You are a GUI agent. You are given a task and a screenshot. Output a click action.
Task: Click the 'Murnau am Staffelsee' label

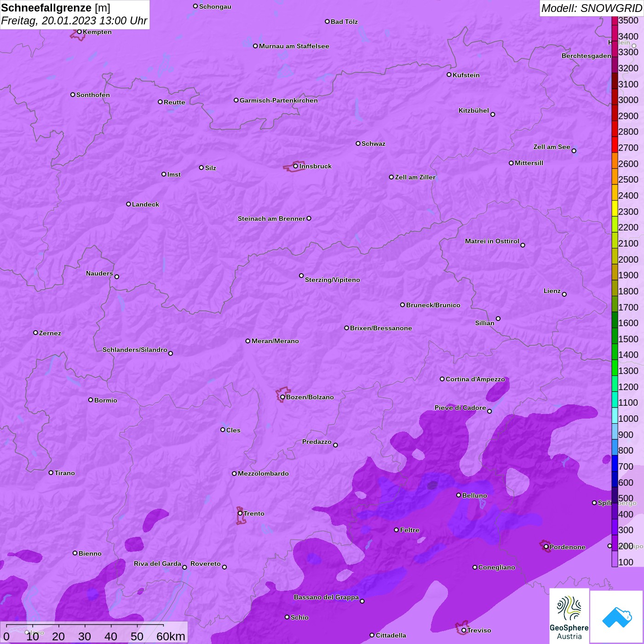[x=294, y=46]
